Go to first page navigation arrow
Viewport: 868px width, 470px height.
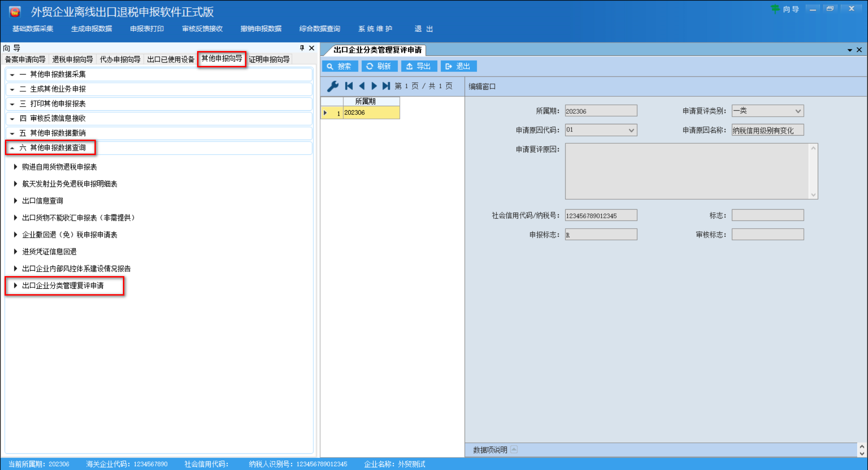349,86
